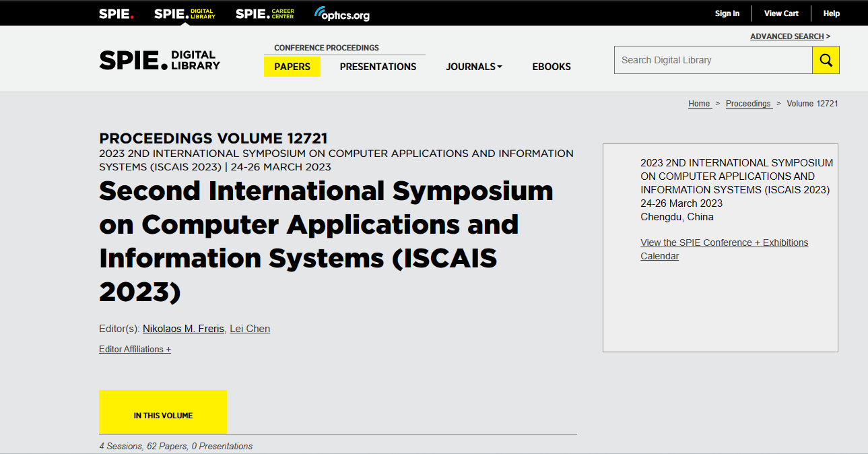This screenshot has width=868, height=454.
Task: Open the Help link
Action: tap(832, 13)
